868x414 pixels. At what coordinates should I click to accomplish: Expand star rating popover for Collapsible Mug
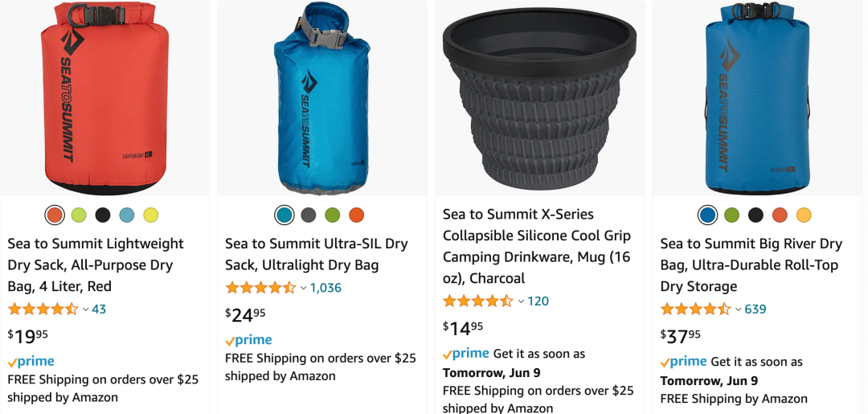pos(521,302)
